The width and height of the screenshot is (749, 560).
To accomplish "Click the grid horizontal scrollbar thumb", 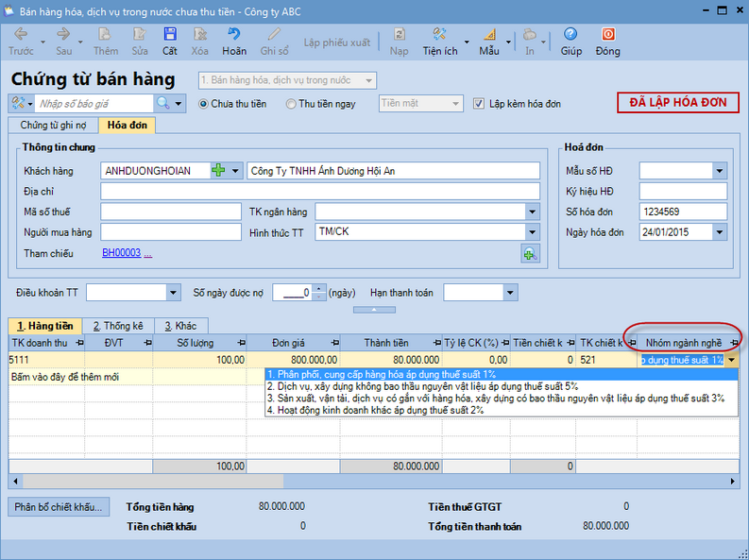I will coord(153,482).
